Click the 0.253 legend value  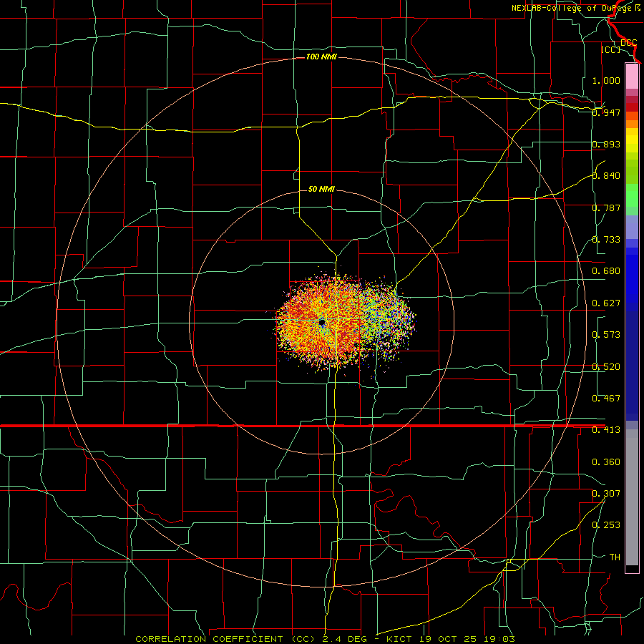coord(606,525)
